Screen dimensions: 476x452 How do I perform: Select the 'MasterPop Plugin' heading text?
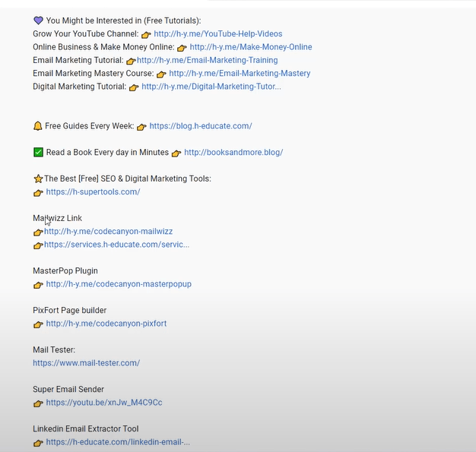[65, 271]
